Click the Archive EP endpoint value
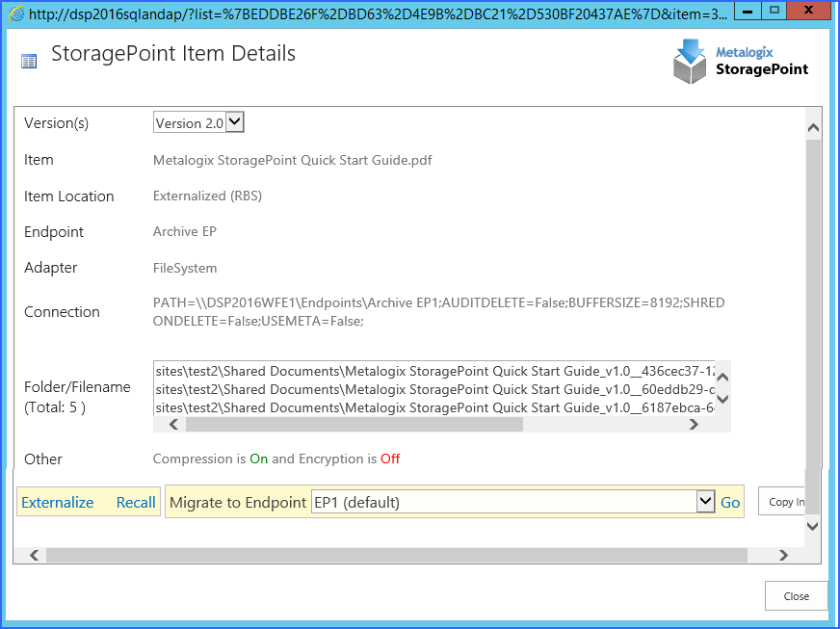Image resolution: width=840 pixels, height=629 pixels. pyautogui.click(x=184, y=231)
